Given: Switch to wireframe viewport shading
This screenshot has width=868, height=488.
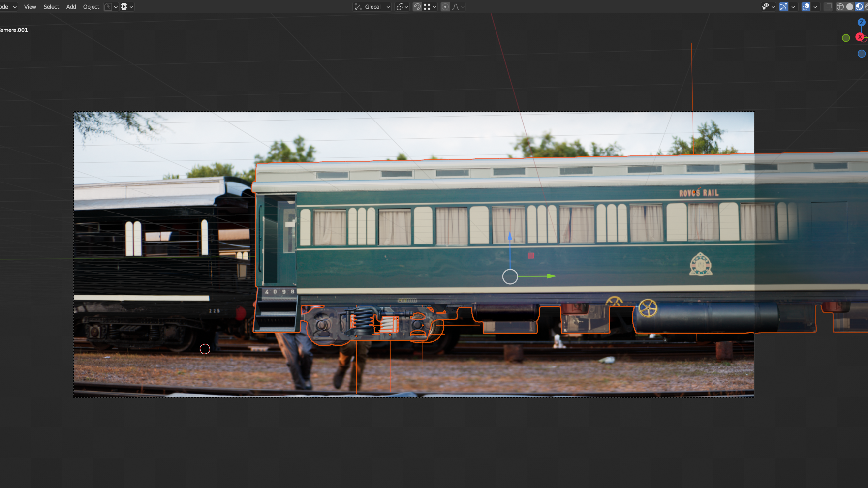Looking at the screenshot, I should tap(840, 7).
